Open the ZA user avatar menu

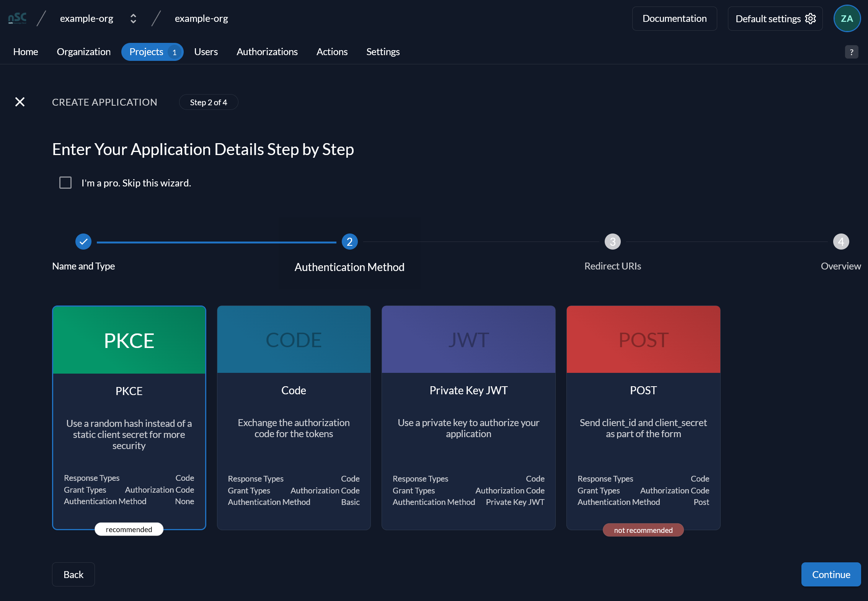pos(847,18)
